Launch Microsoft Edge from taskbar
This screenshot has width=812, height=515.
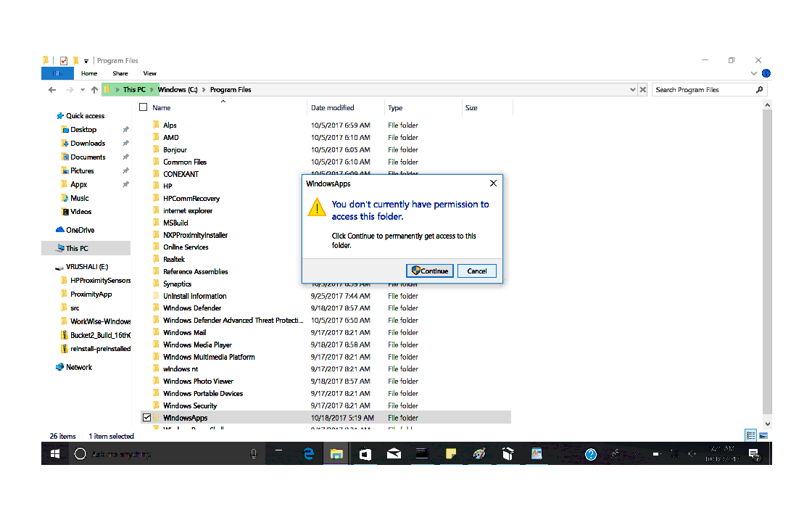point(309,454)
